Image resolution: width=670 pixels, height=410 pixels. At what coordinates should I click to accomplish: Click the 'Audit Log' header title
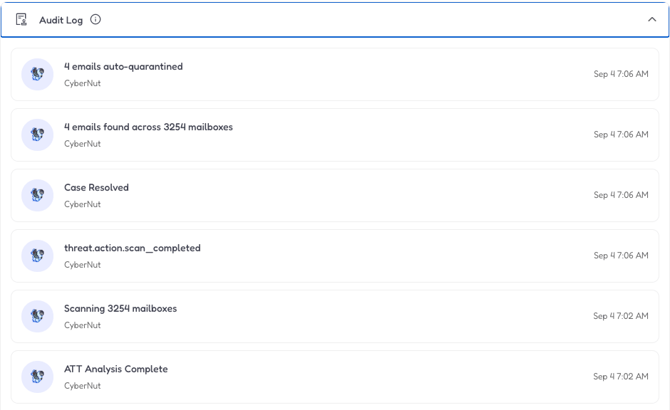(61, 20)
